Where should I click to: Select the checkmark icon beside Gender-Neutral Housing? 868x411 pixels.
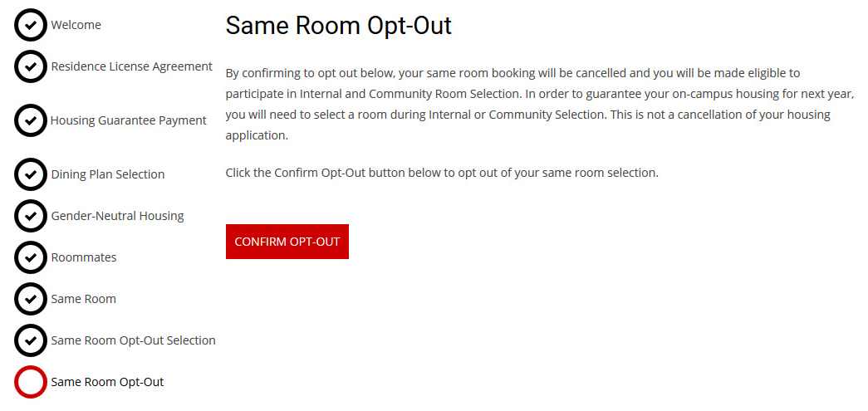click(x=31, y=216)
